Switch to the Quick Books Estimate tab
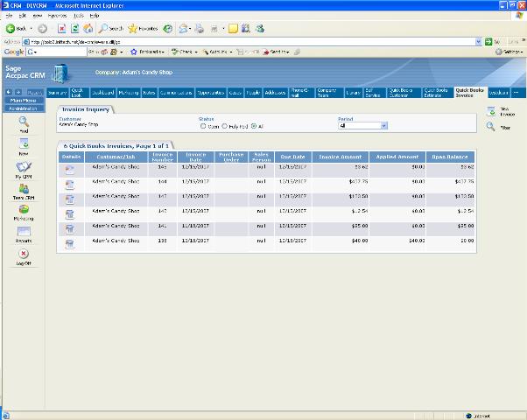 437,91
